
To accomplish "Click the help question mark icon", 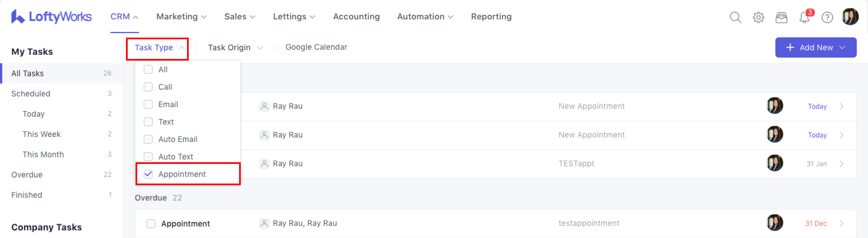I will tap(827, 17).
